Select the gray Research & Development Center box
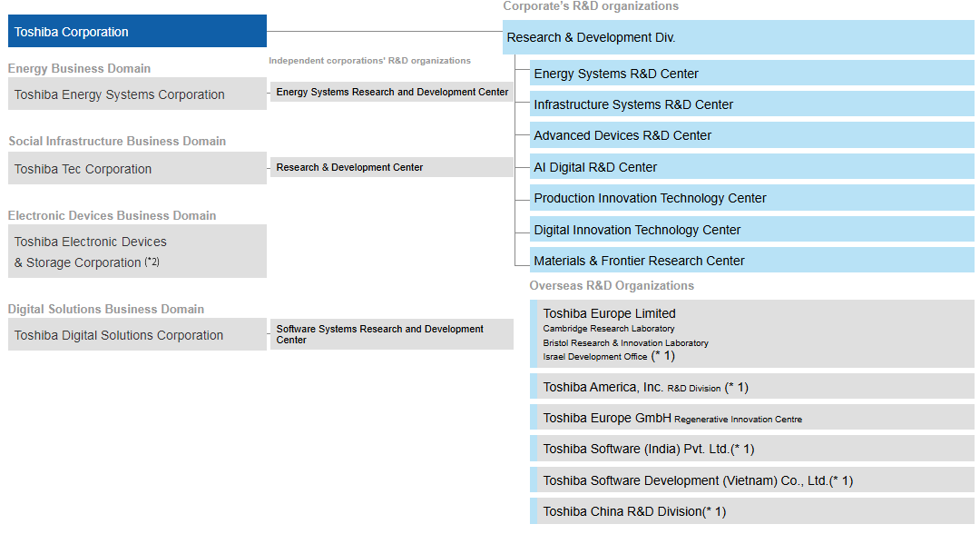 pos(391,167)
